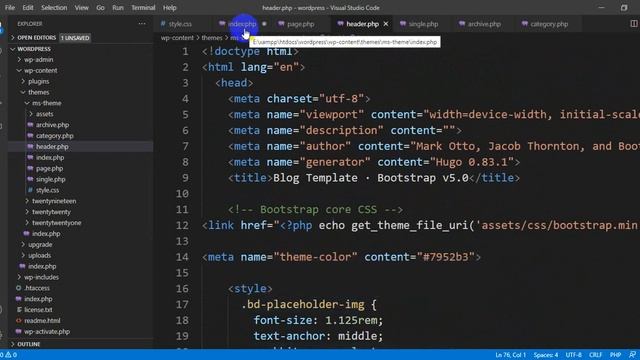The image size is (640, 360).
Task: Open the File menu
Action: (x=10, y=8)
